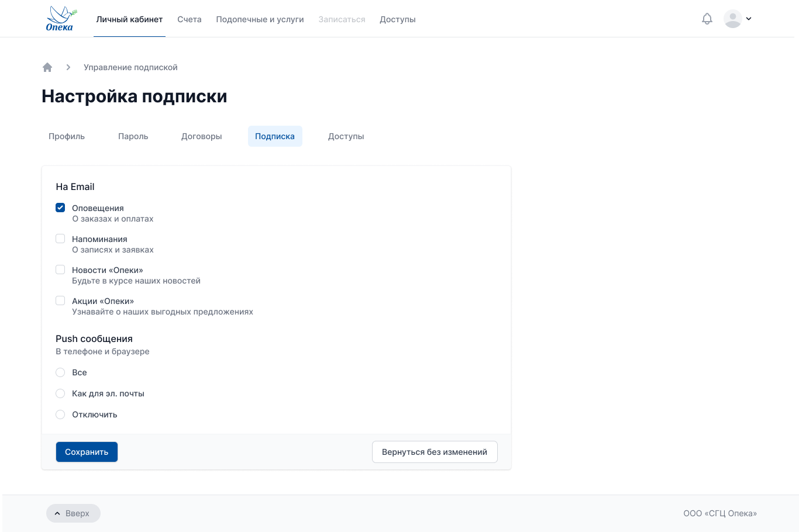The image size is (799, 532).
Task: Disable the Оповещения checkbox
Action: pos(60,208)
